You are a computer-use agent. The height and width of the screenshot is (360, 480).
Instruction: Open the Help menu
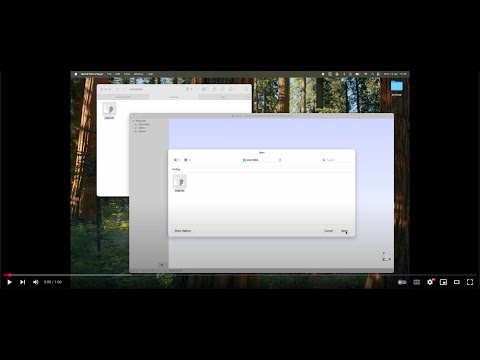tap(150, 74)
